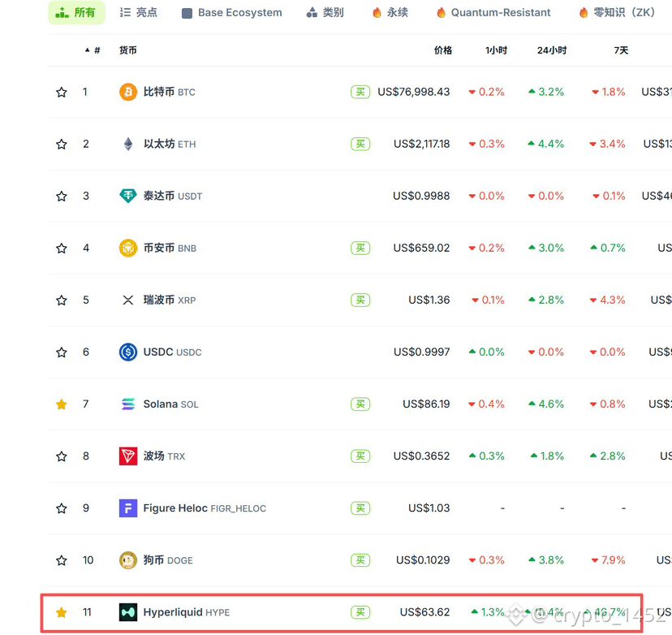Image resolution: width=672 pixels, height=635 pixels.
Task: Click the TRON TRX logo
Action: 127,456
